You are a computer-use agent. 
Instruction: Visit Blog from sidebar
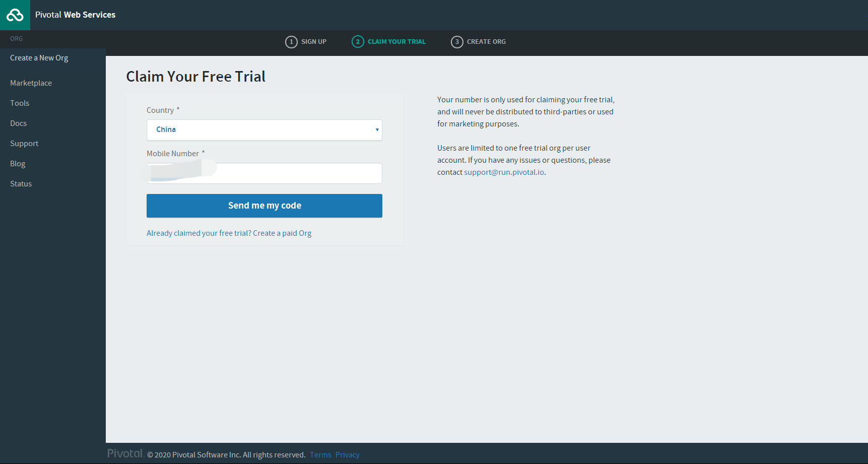click(x=18, y=164)
